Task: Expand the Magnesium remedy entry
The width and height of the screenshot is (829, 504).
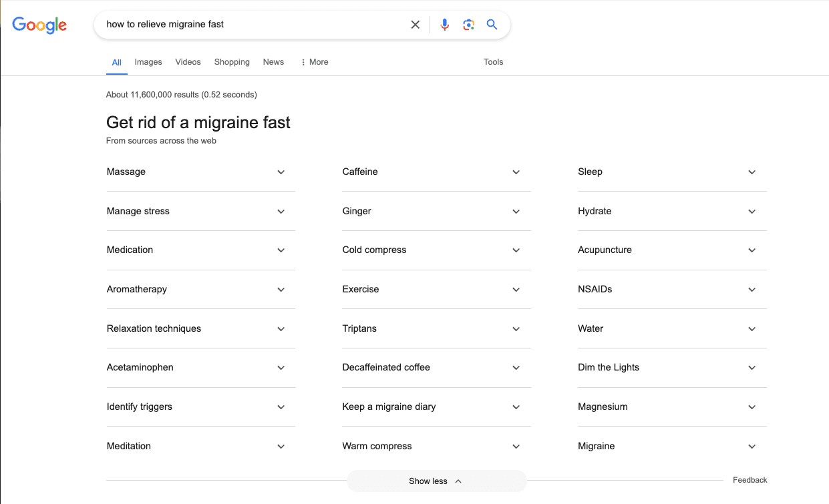Action: (x=752, y=407)
